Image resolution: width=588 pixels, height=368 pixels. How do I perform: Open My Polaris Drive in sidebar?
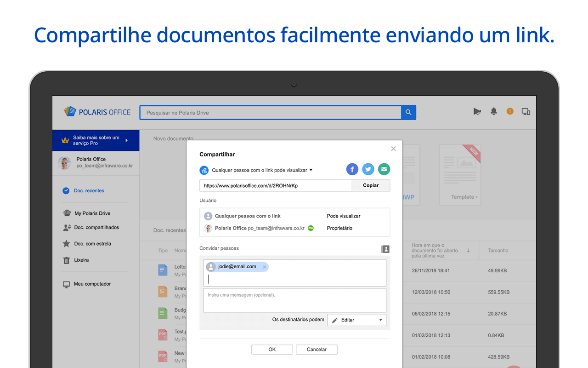point(86,213)
